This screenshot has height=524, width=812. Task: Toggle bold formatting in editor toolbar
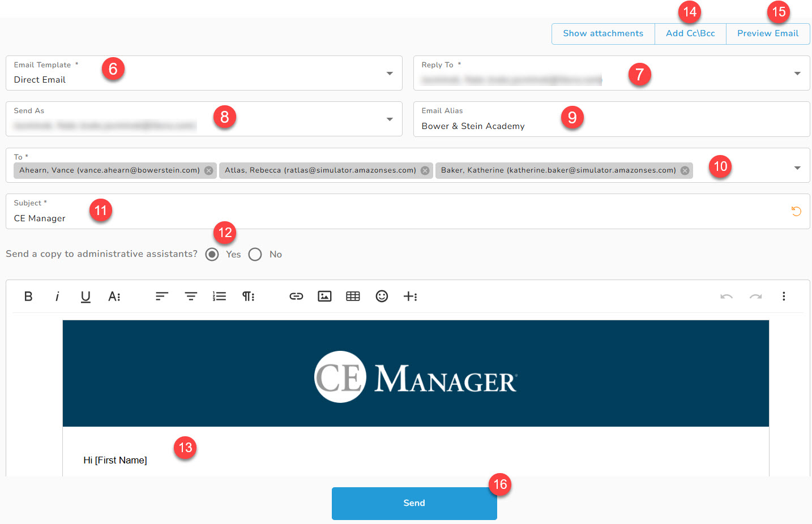28,296
